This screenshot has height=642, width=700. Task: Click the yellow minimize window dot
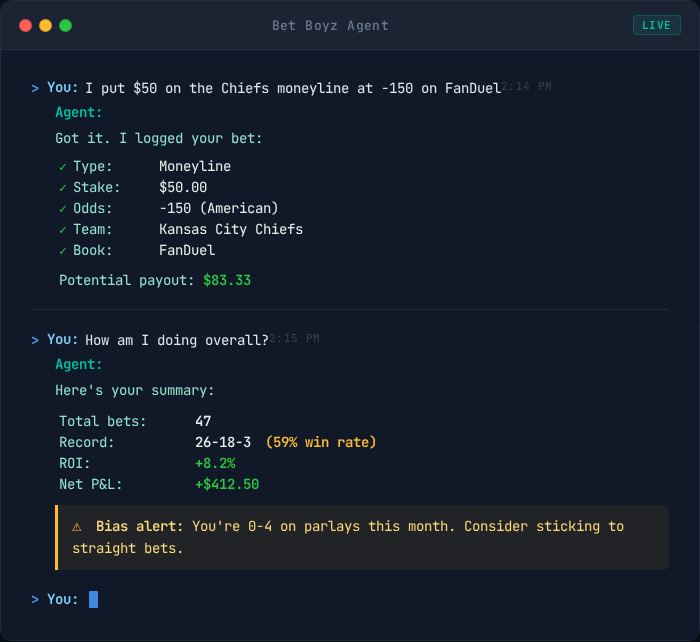coord(45,25)
